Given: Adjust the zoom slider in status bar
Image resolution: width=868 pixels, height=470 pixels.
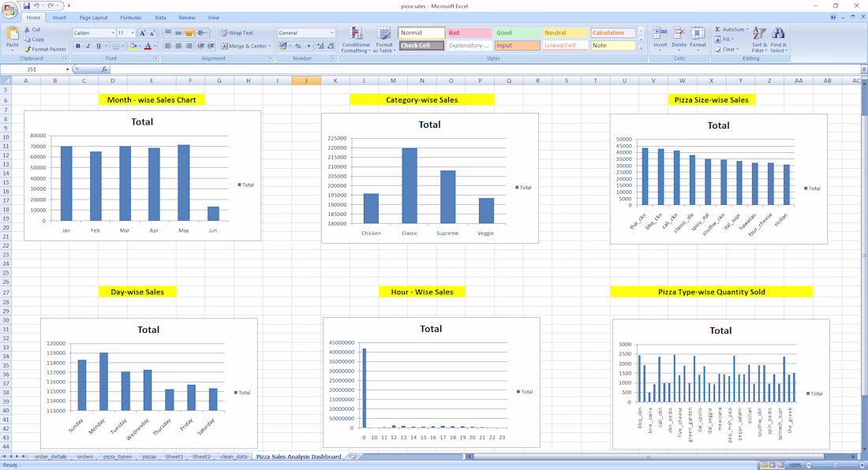Looking at the screenshot, I should point(835,465).
